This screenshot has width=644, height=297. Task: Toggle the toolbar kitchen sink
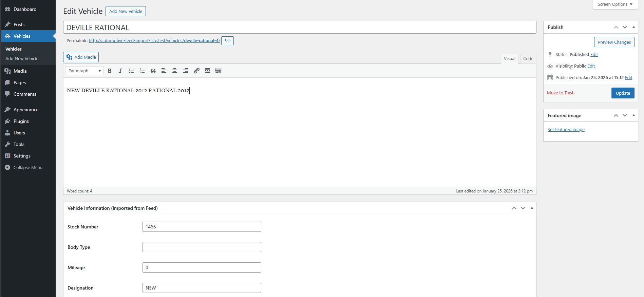(218, 71)
